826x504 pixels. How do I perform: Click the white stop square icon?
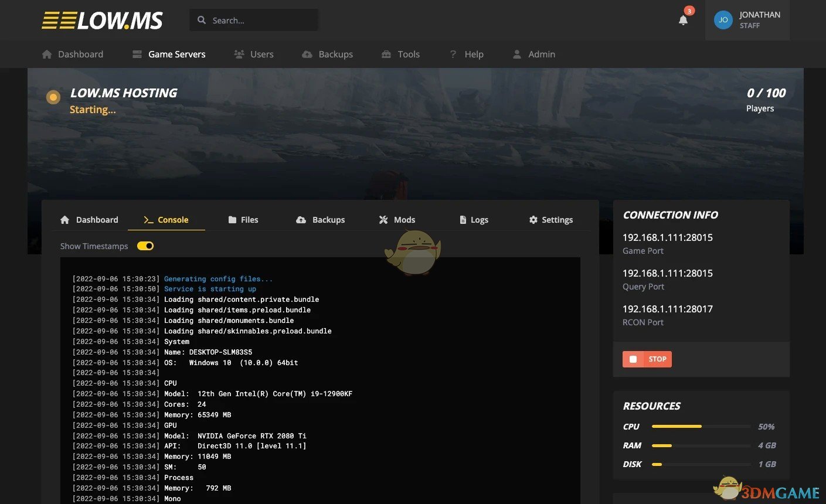tap(633, 359)
